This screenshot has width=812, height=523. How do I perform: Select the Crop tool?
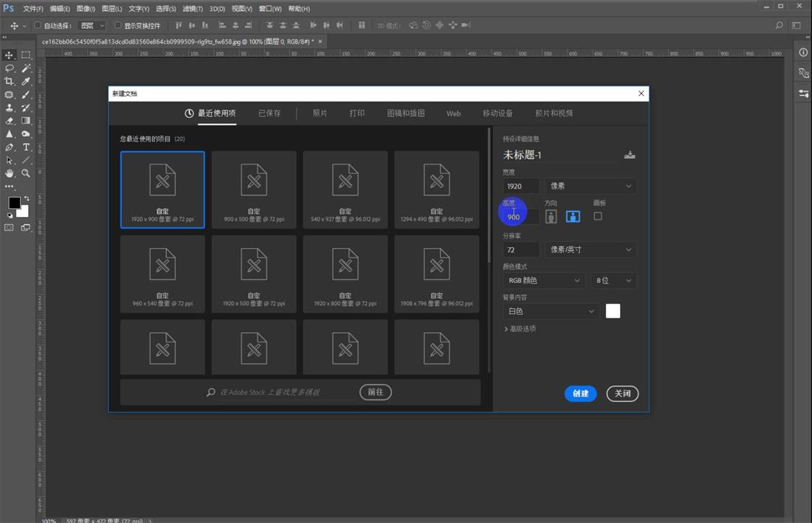pos(9,81)
